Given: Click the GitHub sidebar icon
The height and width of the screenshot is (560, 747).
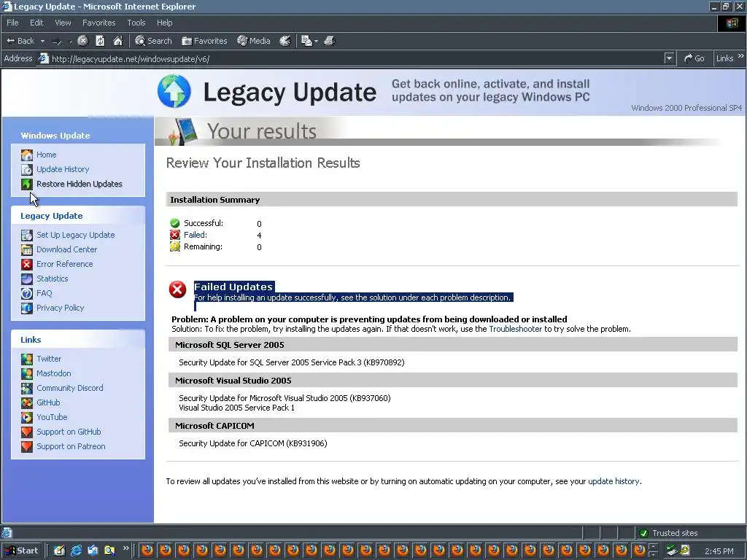Looking at the screenshot, I should pos(27,402).
